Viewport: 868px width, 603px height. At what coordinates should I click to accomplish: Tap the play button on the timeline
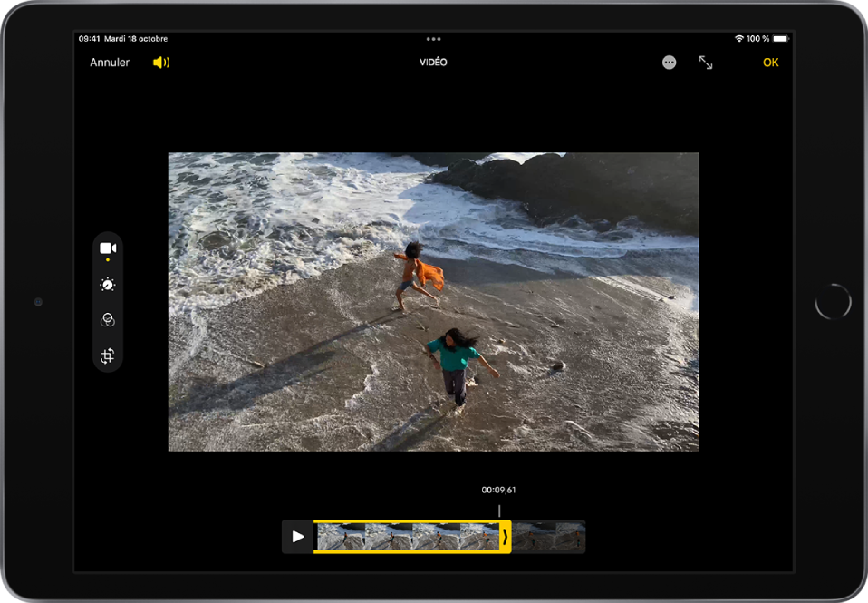pos(296,537)
